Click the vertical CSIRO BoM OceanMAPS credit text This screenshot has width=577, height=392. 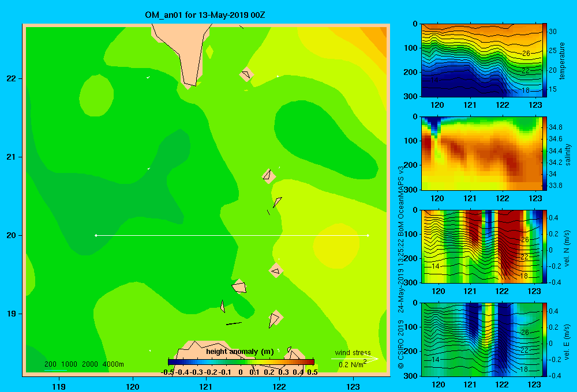[401, 267]
